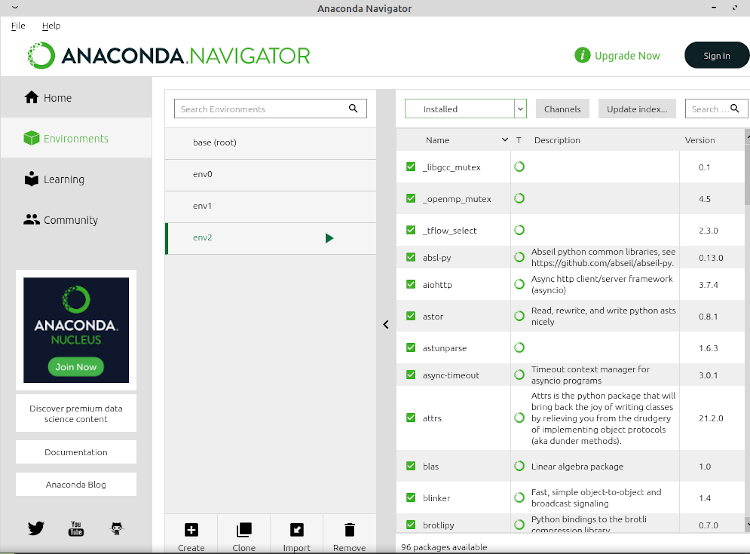Click the Name column sort arrow
Viewport: 750px width, 554px height.
tap(505, 140)
